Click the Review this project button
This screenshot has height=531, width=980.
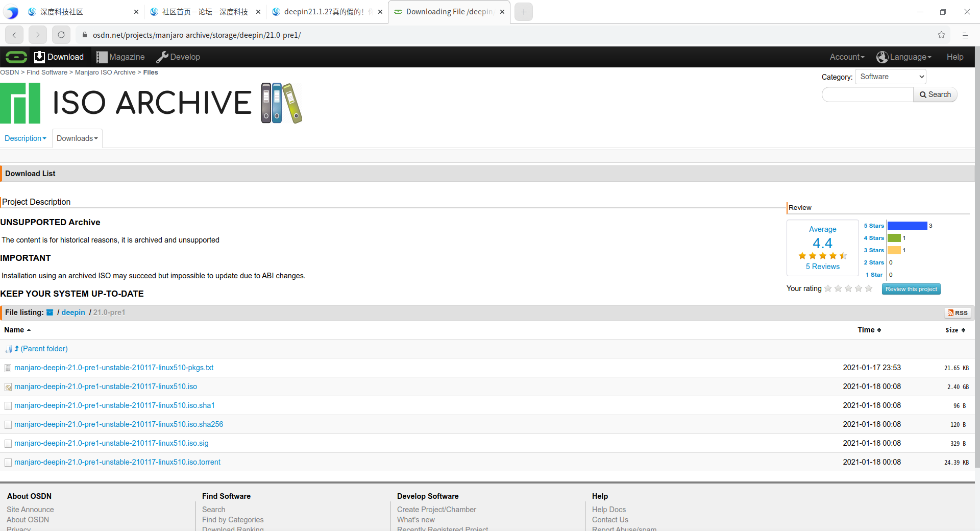coord(911,289)
